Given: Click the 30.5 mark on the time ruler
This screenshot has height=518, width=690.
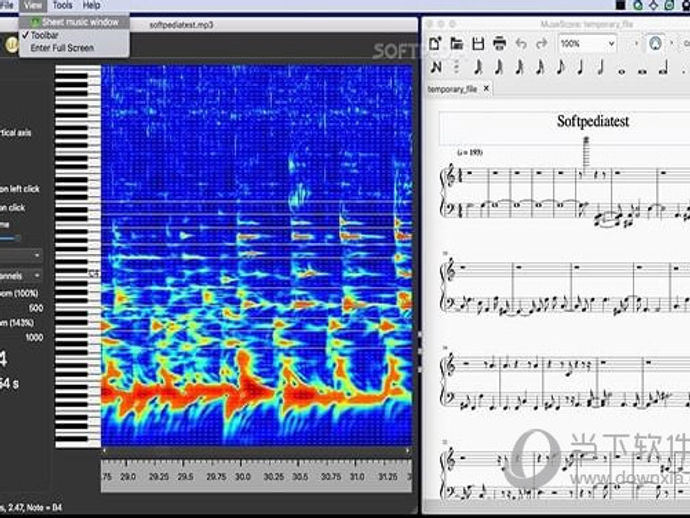Looking at the screenshot, I should click(x=299, y=477).
